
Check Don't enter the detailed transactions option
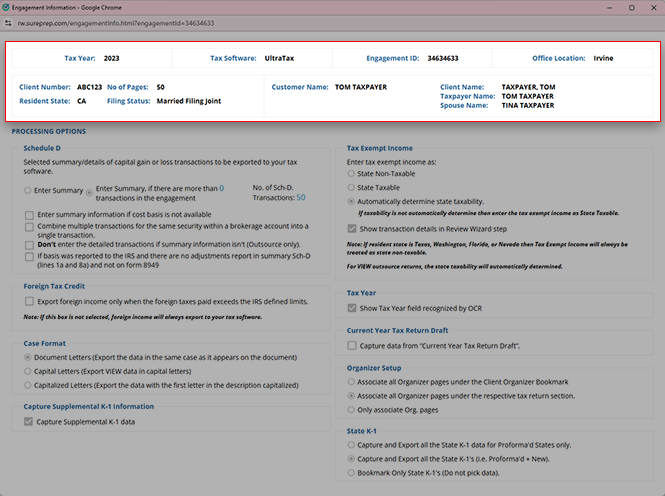pos(29,245)
